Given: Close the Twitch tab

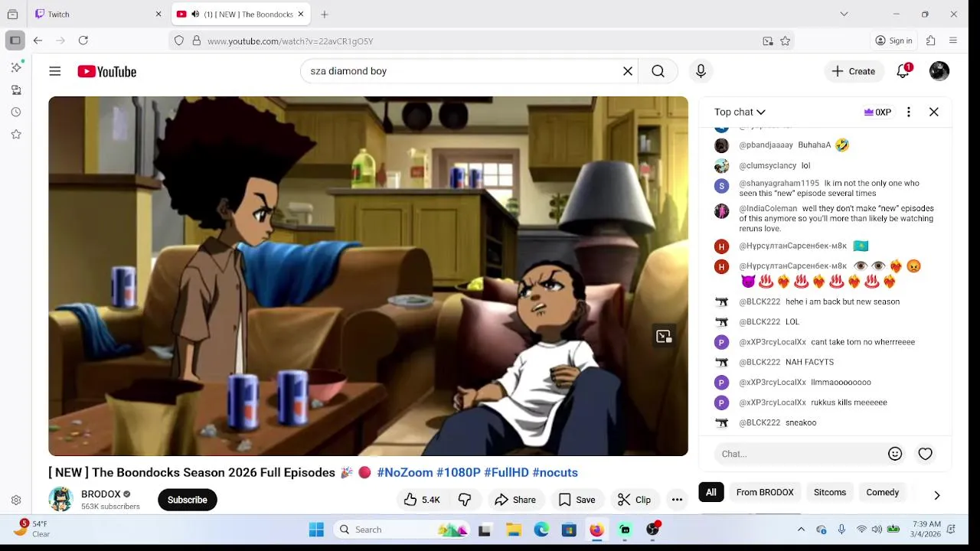Looking at the screenshot, I should (158, 14).
